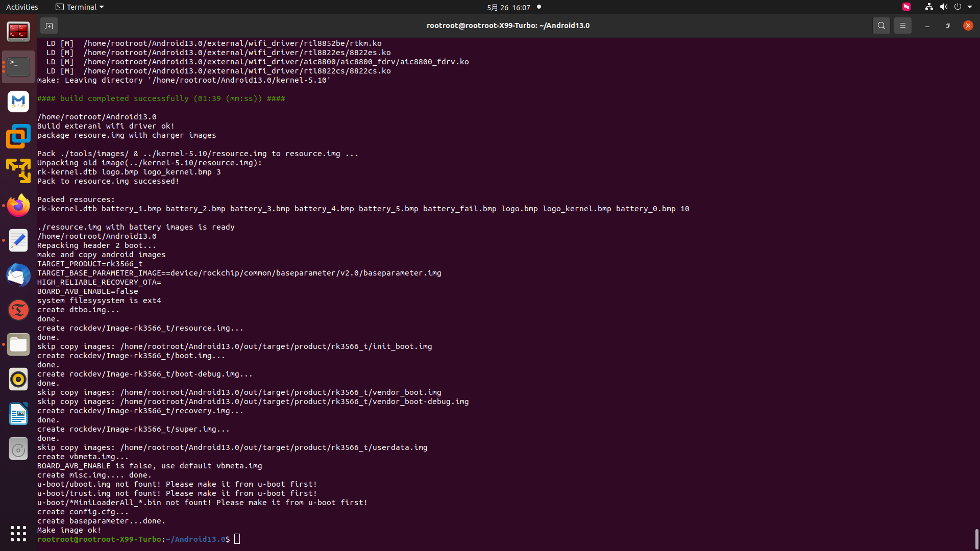Open the Activities overview
Viewport: 980px width, 551px height.
[22, 7]
